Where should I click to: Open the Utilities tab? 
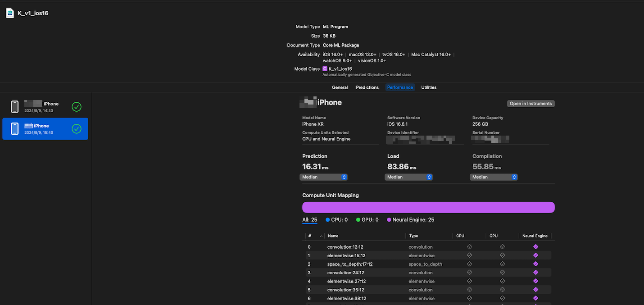(x=429, y=87)
